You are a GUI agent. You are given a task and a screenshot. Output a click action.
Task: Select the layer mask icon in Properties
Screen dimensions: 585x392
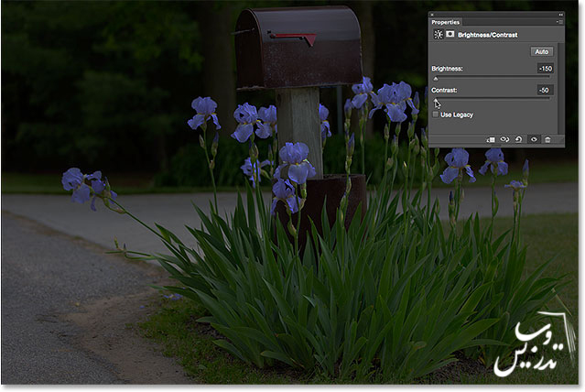(448, 34)
